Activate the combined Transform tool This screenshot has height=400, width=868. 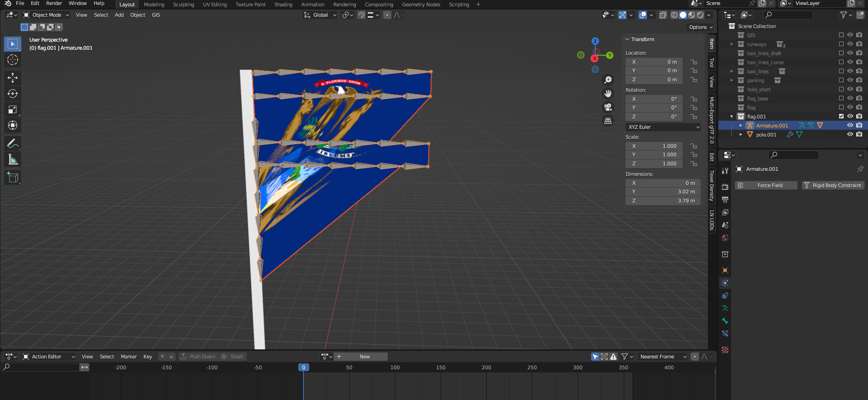pos(13,125)
